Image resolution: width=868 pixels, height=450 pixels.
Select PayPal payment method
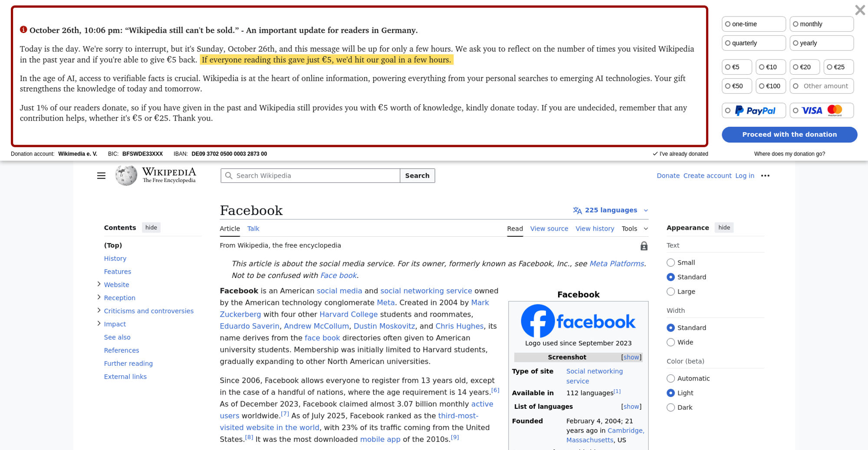click(753, 111)
